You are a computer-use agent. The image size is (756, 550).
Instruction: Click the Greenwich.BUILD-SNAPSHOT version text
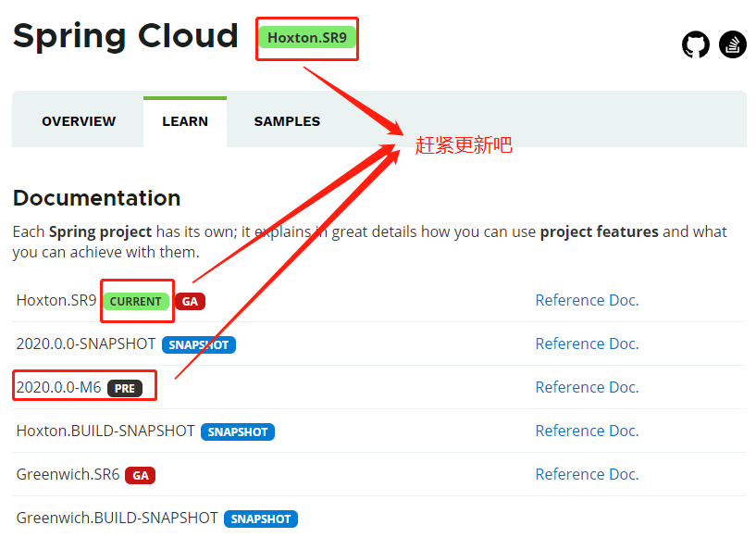coord(118,519)
